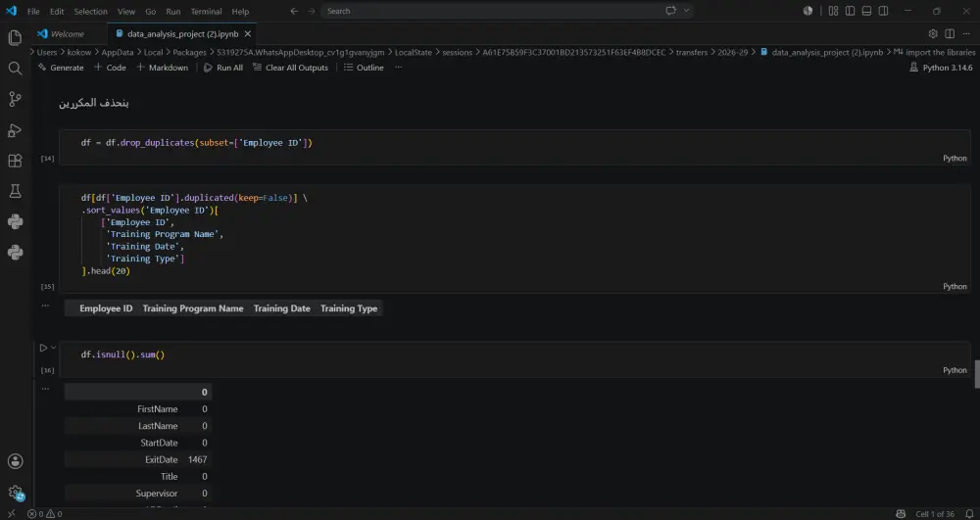
Task: Open the notebook toolbar overflow ellipsis
Action: (398, 68)
